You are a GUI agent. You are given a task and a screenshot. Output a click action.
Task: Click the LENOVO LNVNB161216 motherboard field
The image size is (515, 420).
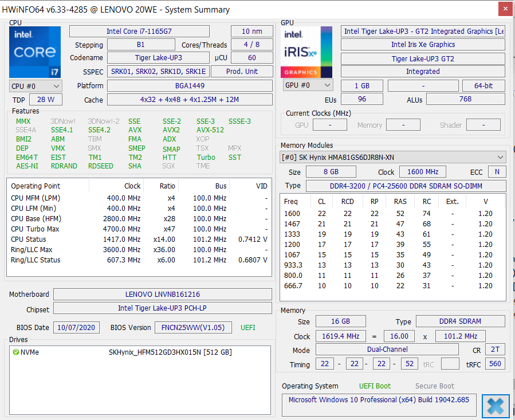point(162,295)
